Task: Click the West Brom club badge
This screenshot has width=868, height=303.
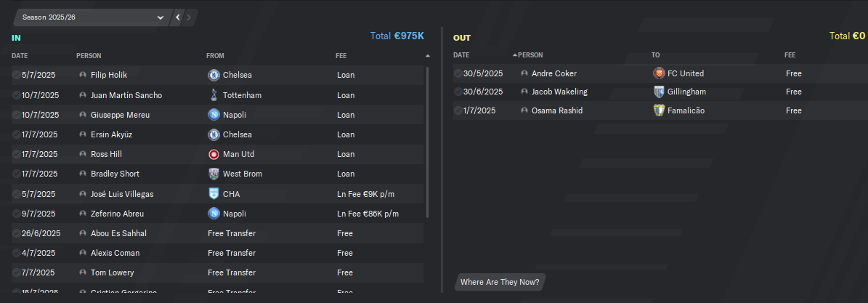Action: coord(214,174)
